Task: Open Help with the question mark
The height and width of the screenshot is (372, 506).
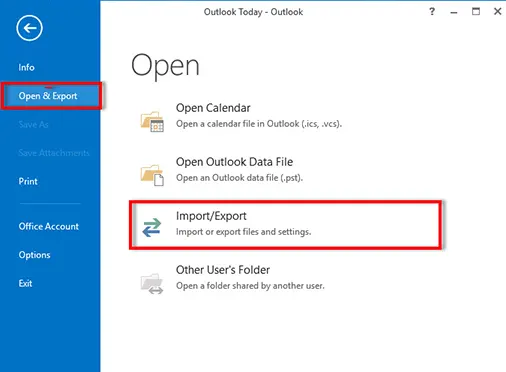Action: coord(432,12)
